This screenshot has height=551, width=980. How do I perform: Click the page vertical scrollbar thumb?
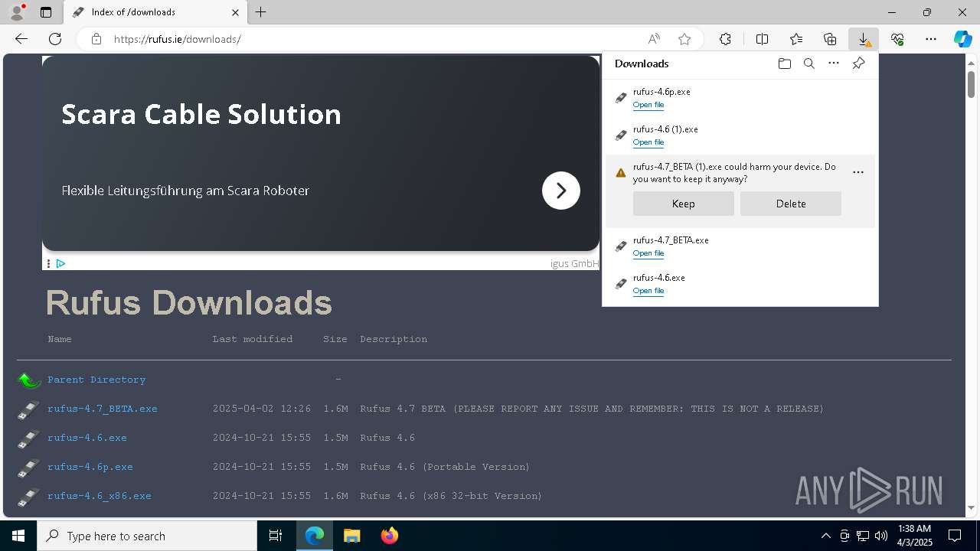(971, 84)
